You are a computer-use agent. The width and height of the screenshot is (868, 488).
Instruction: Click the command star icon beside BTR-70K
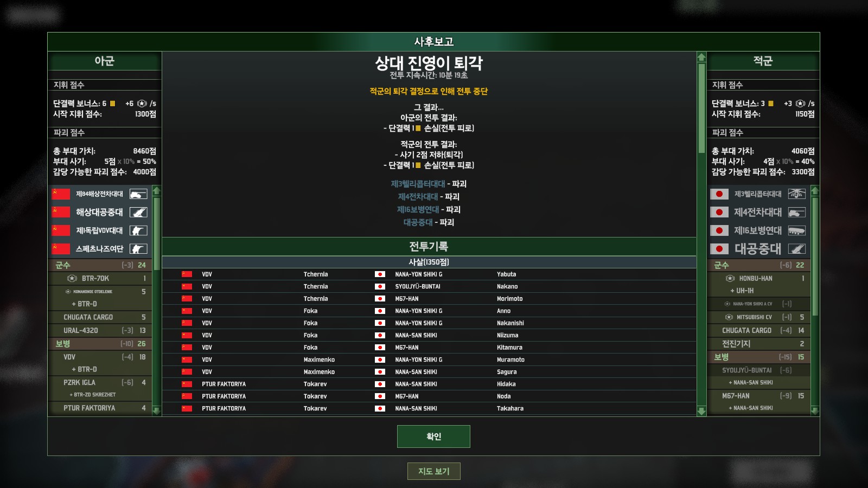pos(72,278)
